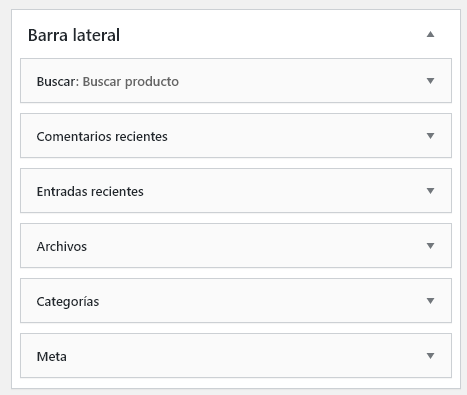Image resolution: width=467 pixels, height=395 pixels.
Task: Collapse the Barra lateral panel arrow
Action: pyautogui.click(x=430, y=34)
